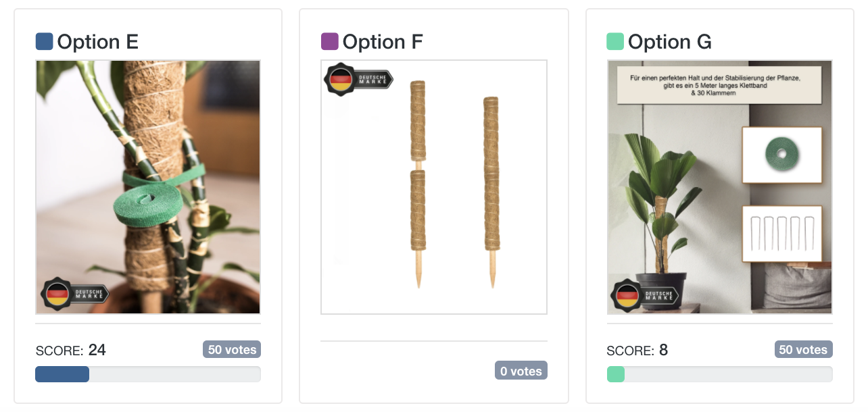Screen dimensions: 868x412
Task: Click the 50 votes badge for Option E
Action: tap(232, 350)
